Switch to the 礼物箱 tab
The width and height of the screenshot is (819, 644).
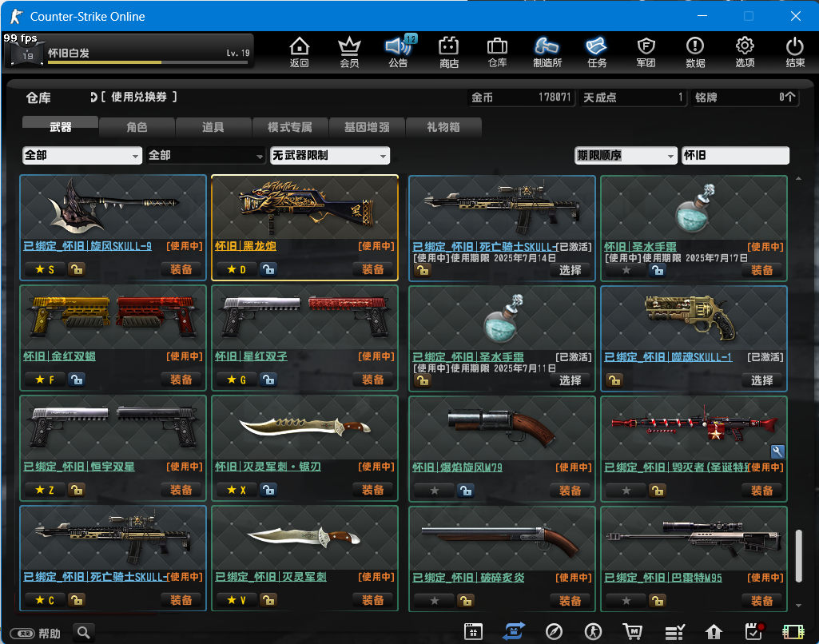coord(443,127)
